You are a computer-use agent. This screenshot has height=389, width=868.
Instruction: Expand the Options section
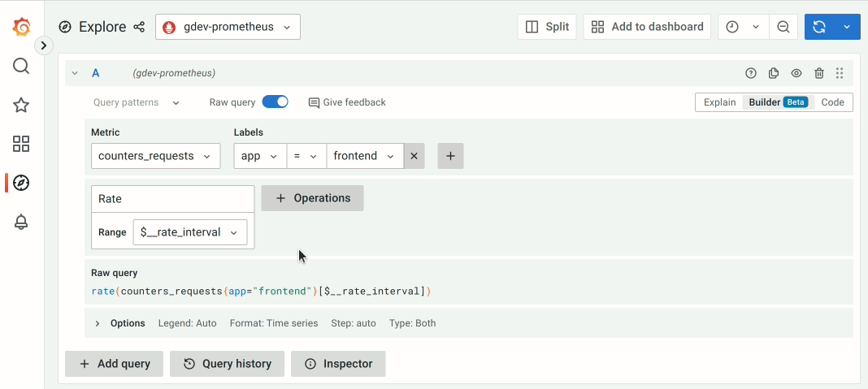coord(98,323)
